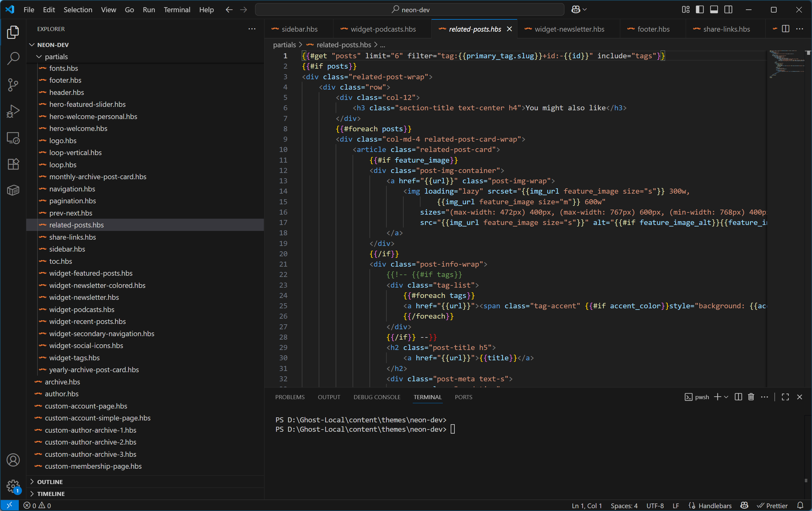Viewport: 812px width, 511px height.
Task: Switch to the PROBLEMS panel tab
Action: (x=290, y=397)
